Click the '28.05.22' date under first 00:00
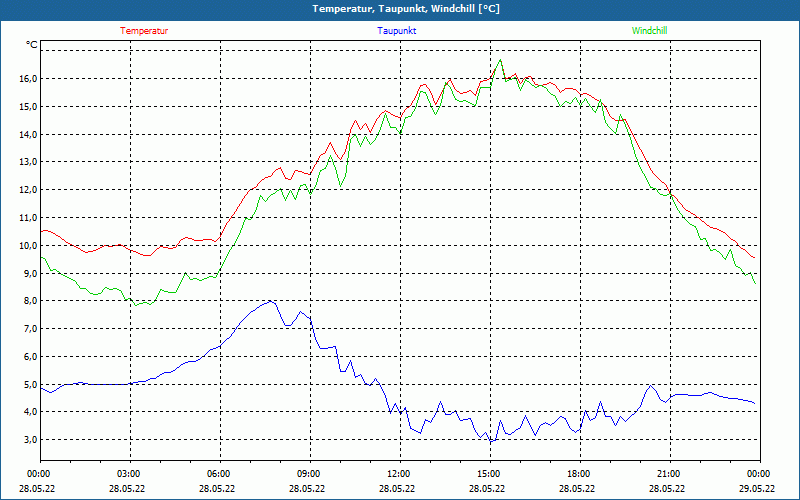The width and height of the screenshot is (800, 500). (x=37, y=488)
